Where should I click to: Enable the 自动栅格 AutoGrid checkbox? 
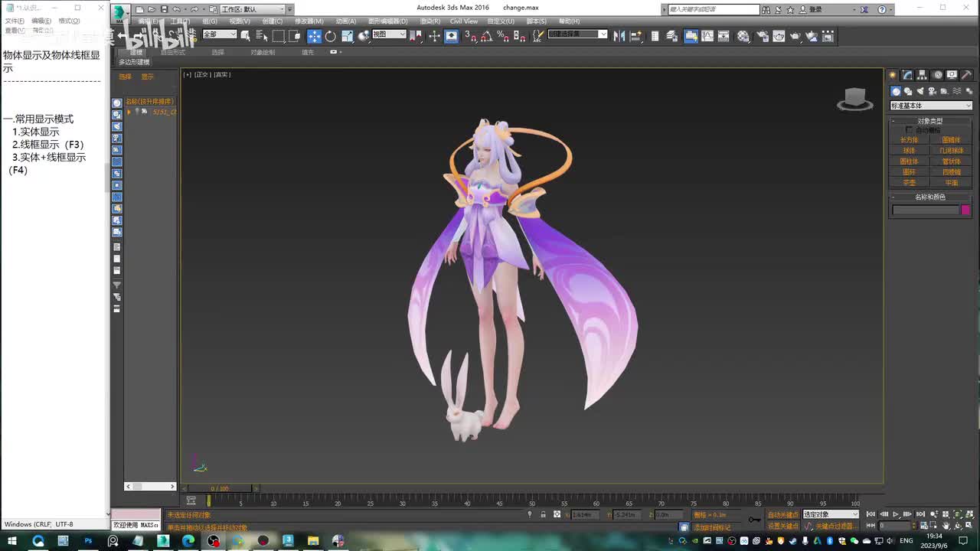click(910, 130)
